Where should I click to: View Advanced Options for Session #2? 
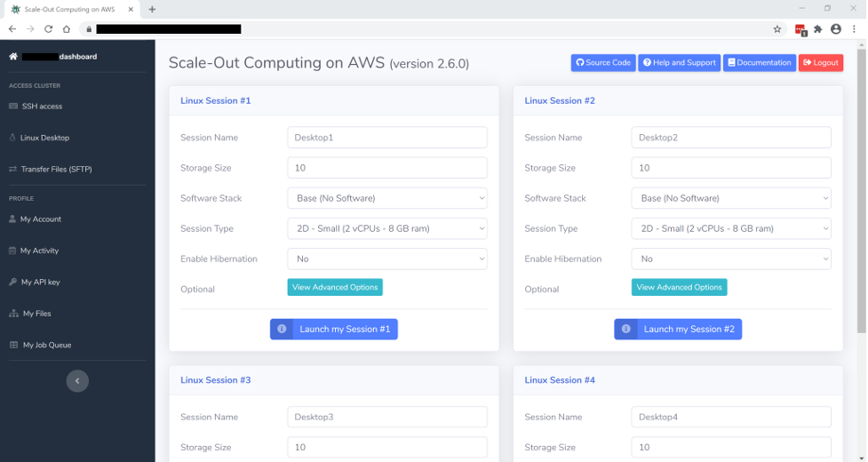680,287
